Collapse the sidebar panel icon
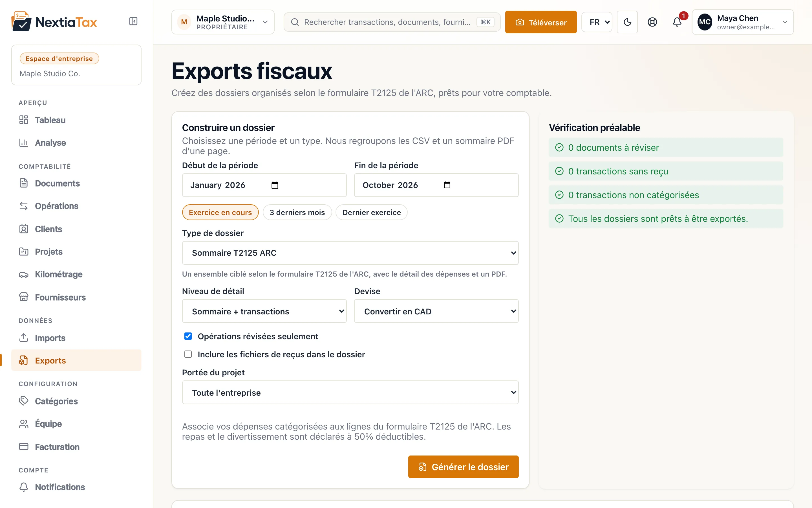Screen dimensions: 812x508 133,21
